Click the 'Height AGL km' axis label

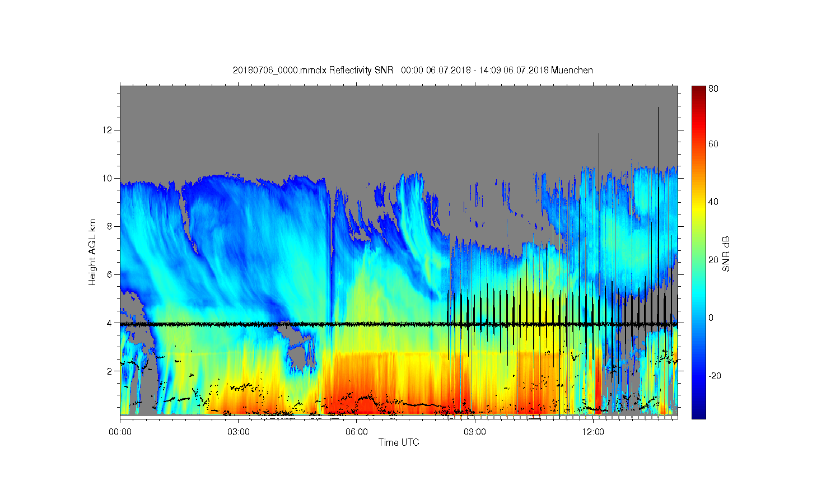tap(92, 252)
